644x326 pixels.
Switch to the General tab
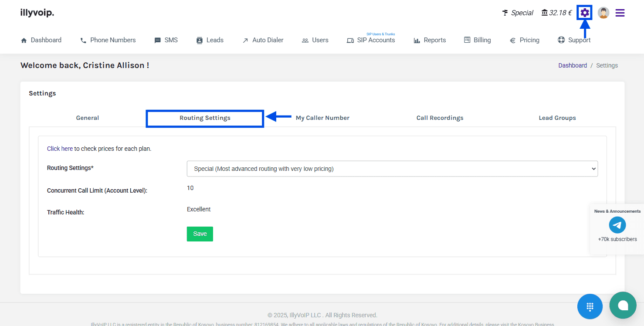[88, 118]
